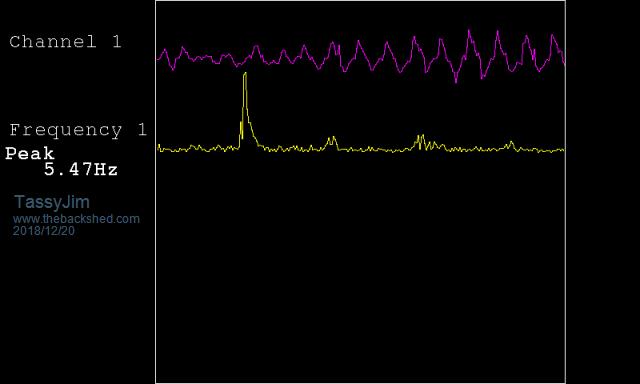
Task: Click the 2018/12/20 date stamp
Action: point(44,231)
